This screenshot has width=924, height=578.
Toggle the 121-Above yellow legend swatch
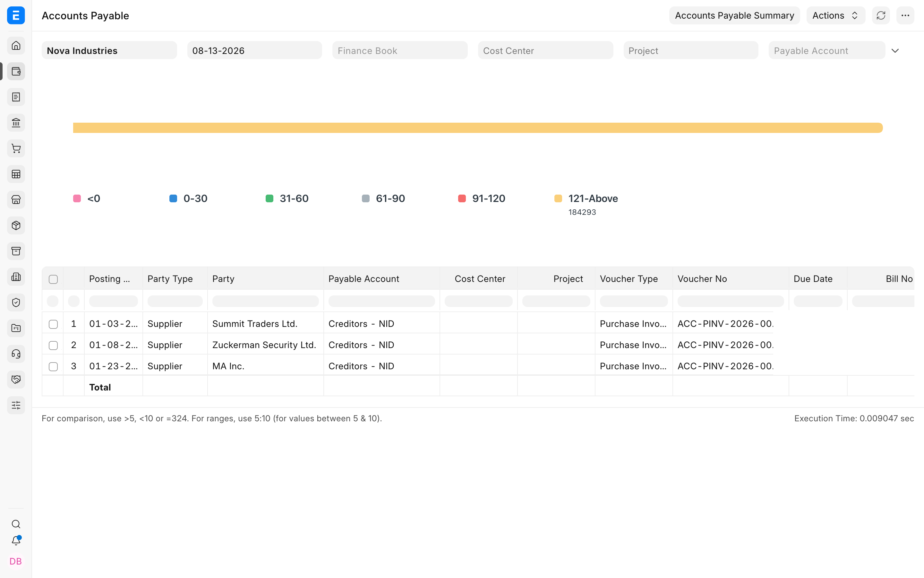[558, 198]
